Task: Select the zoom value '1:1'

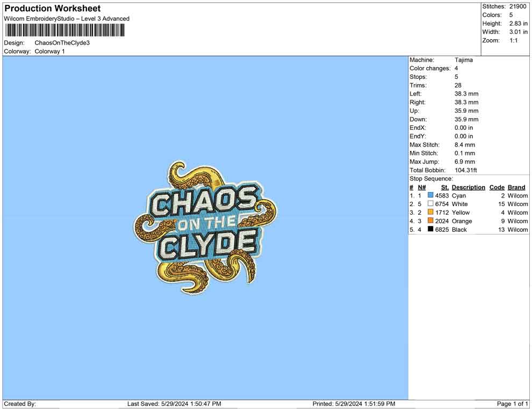Action: point(514,40)
